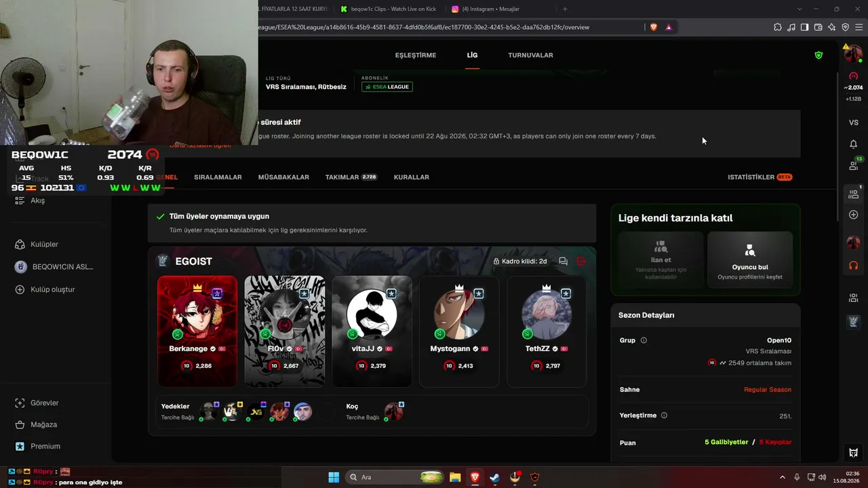The width and height of the screenshot is (868, 488).
Task: Open the Windows Start menu
Action: (x=334, y=477)
